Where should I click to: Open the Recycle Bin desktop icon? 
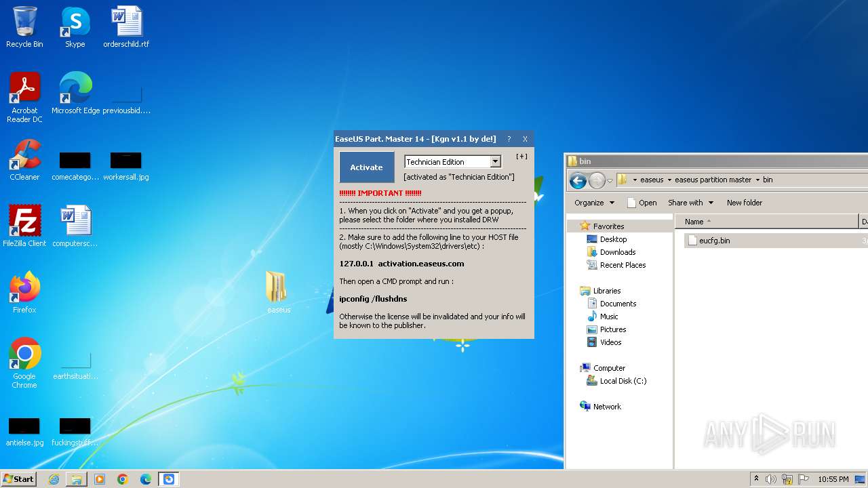click(x=24, y=27)
